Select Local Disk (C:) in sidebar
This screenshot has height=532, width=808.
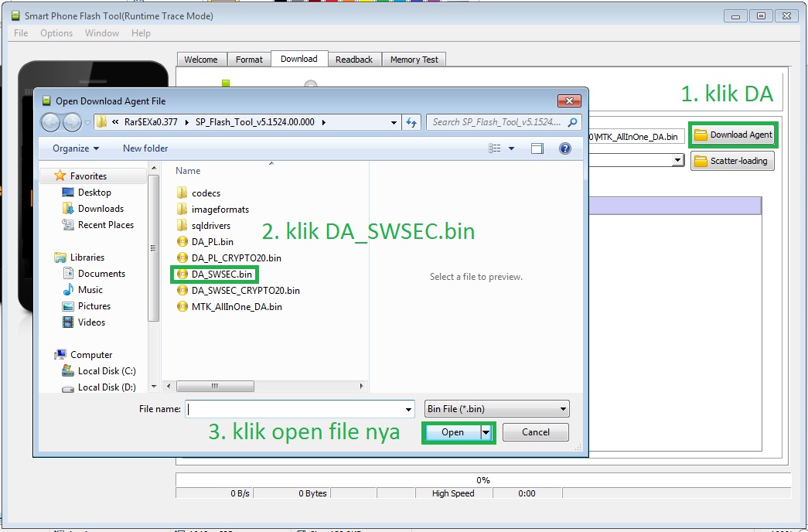pyautogui.click(x=107, y=371)
